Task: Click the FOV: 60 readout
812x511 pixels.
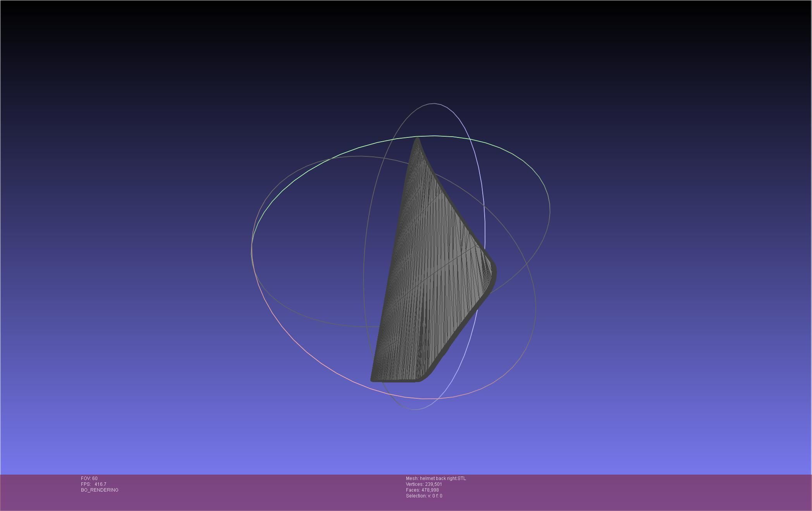Action: [89, 478]
